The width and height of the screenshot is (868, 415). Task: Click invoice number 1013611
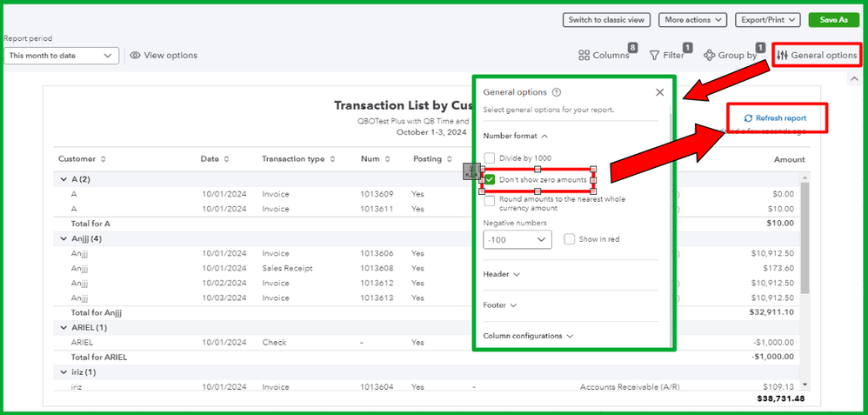pos(377,209)
